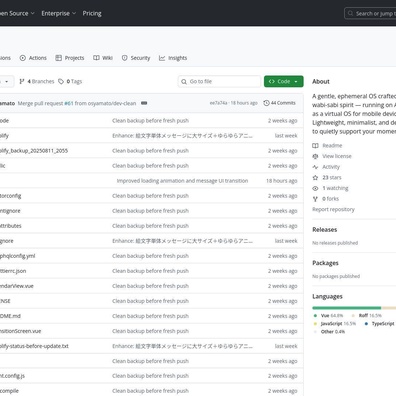This screenshot has height=396, width=396.
Task: Click the pulse icon next to Activity
Action: click(315, 167)
